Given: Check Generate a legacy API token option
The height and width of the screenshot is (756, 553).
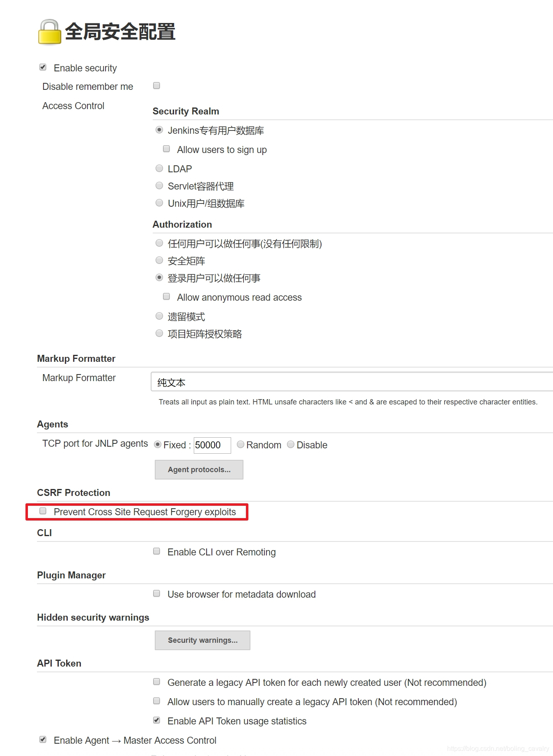Looking at the screenshot, I should coord(156,682).
